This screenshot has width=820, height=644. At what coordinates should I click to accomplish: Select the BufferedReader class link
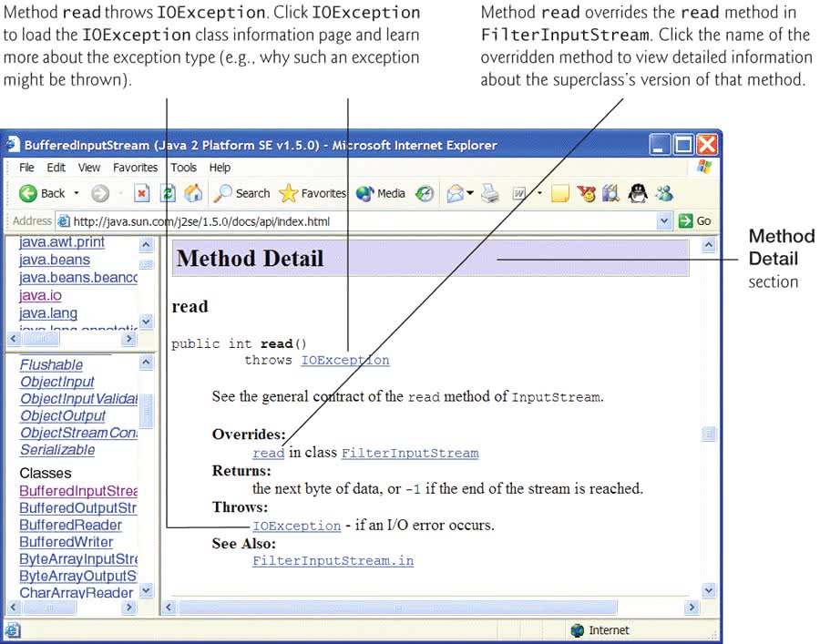tap(70, 526)
